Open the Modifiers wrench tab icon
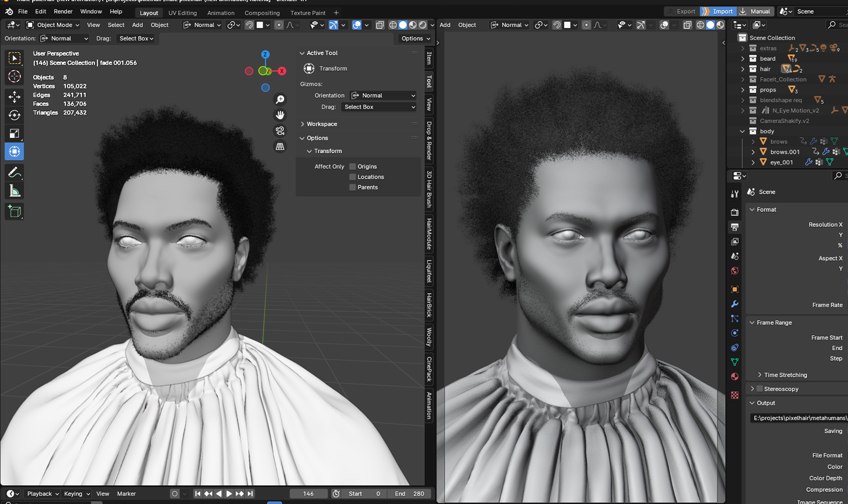Image resolution: width=848 pixels, height=504 pixels. tap(735, 304)
